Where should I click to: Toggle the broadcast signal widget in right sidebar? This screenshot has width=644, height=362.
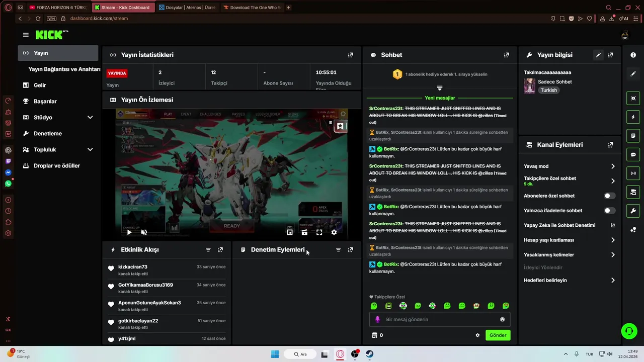tap(633, 173)
